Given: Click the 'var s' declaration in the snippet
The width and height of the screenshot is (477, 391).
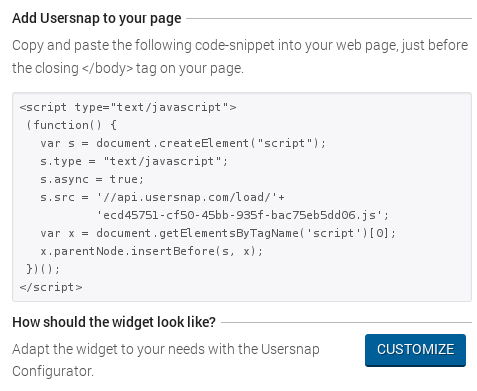Looking at the screenshot, I should (57, 143).
